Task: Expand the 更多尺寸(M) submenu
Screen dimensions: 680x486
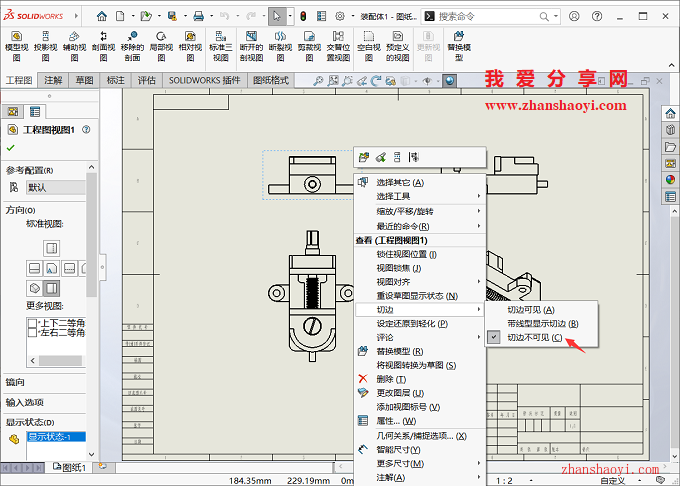Action: (x=420, y=463)
